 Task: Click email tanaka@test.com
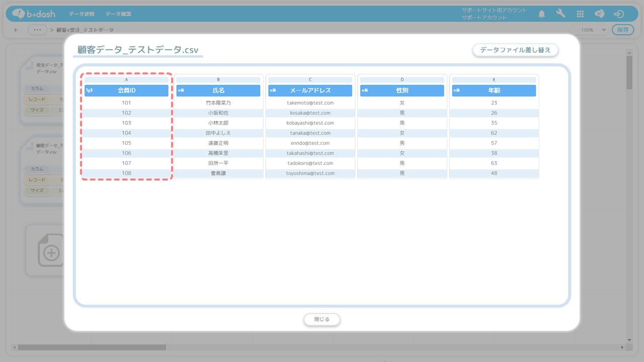pyautogui.click(x=310, y=133)
